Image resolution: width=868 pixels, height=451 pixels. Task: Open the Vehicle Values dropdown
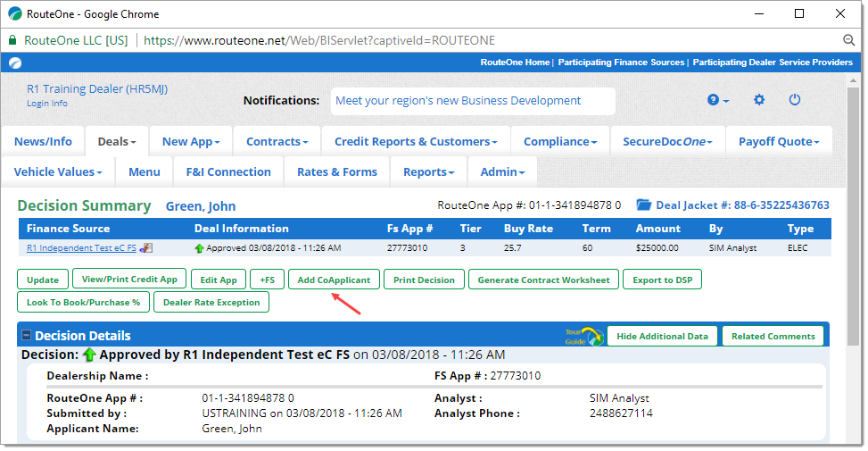[58, 171]
